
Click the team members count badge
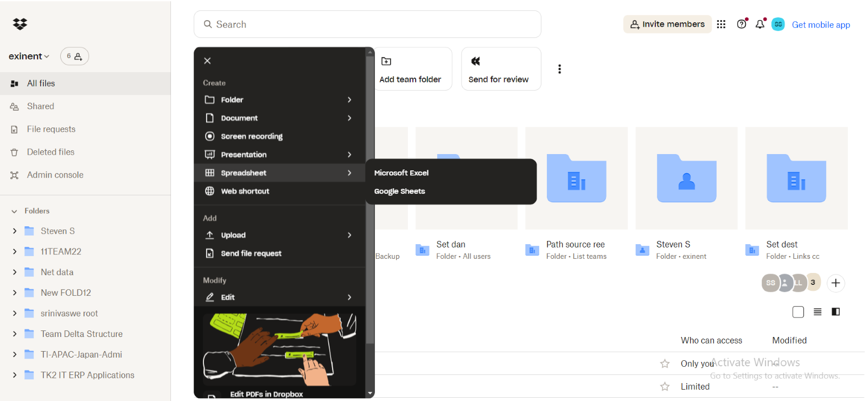click(74, 56)
